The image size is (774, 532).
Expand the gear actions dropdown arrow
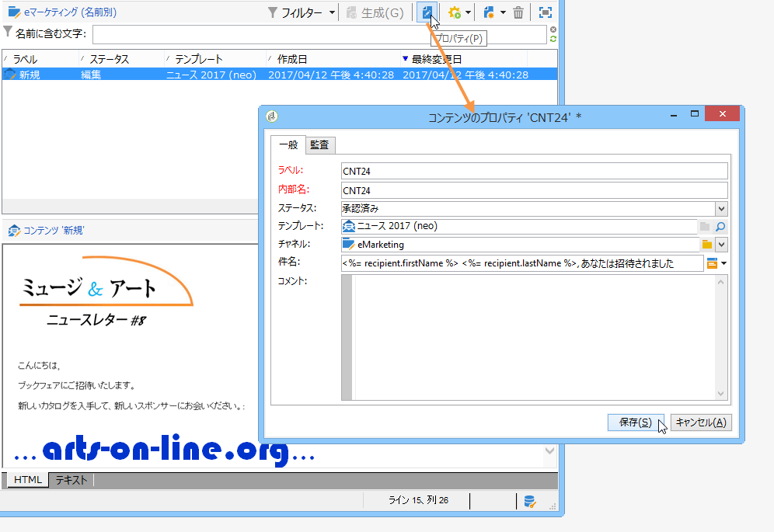(x=468, y=13)
